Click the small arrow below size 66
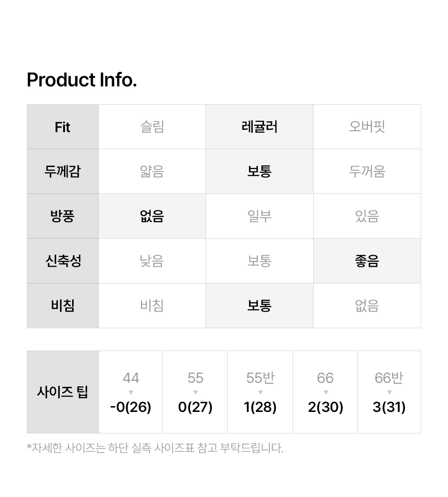 click(325, 393)
